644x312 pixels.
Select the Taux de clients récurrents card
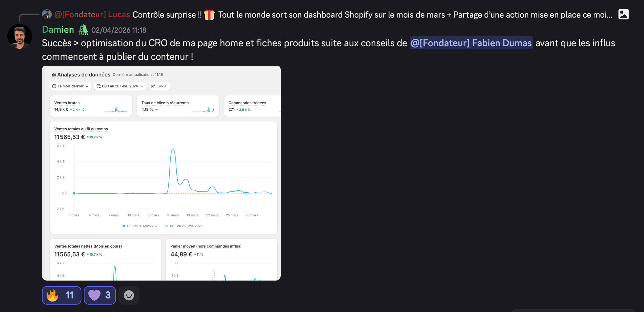178,106
